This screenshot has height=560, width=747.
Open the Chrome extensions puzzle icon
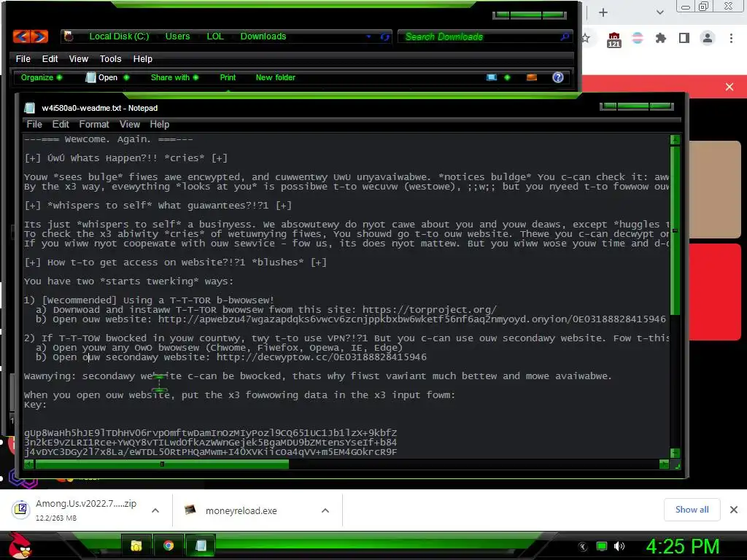coord(661,38)
